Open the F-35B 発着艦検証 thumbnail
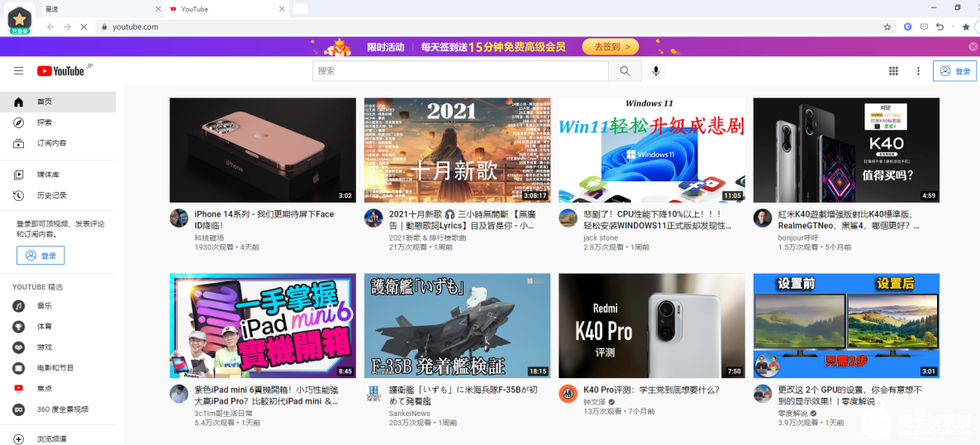Screen dimensions: 980x445 coord(457,325)
